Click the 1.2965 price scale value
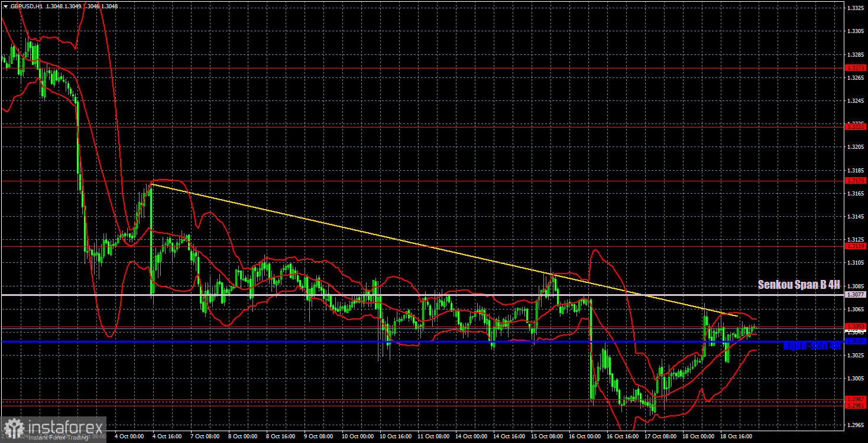Viewport: 868px width, 443px height. coord(856,425)
